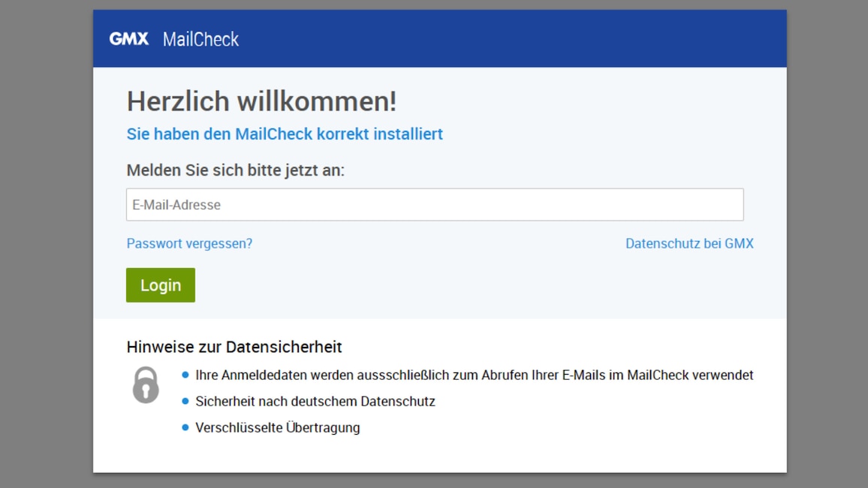Click 'Sie haben den MailCheck korrekt installiert' text
This screenshot has height=488, width=868.
click(285, 134)
